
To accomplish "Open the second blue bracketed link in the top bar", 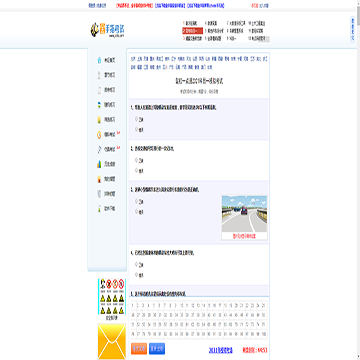I will pos(206,6).
